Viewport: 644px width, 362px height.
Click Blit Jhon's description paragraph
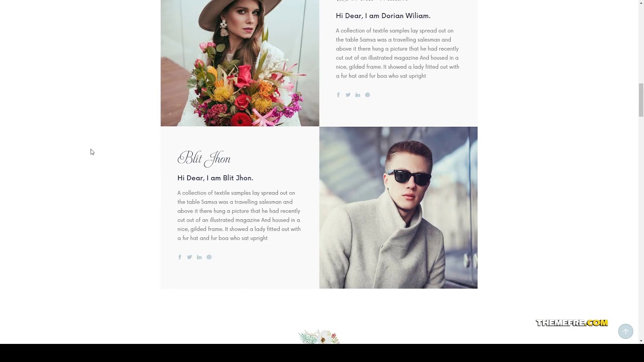(239, 216)
